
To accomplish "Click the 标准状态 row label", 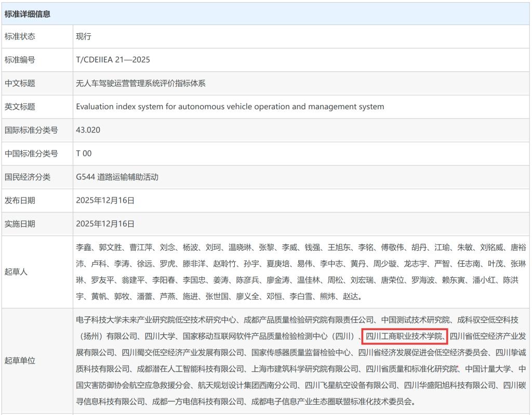I will (x=20, y=36).
